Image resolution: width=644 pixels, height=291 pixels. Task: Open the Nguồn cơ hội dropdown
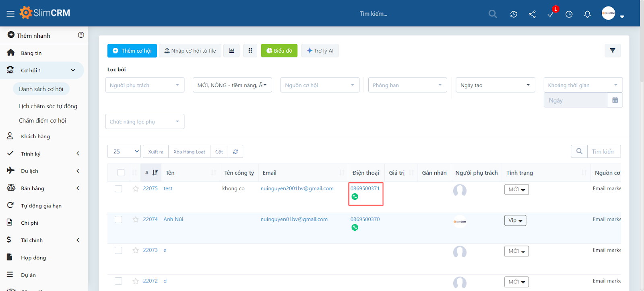tap(320, 85)
